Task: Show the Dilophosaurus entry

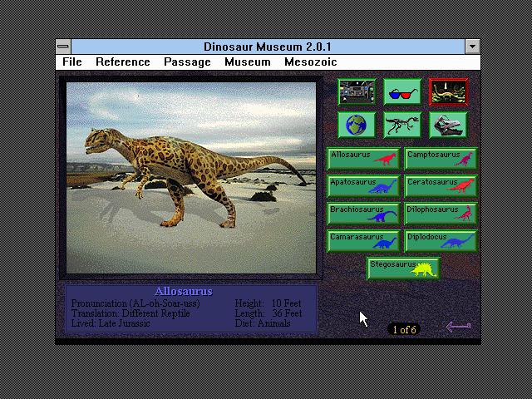Action: 441,214
